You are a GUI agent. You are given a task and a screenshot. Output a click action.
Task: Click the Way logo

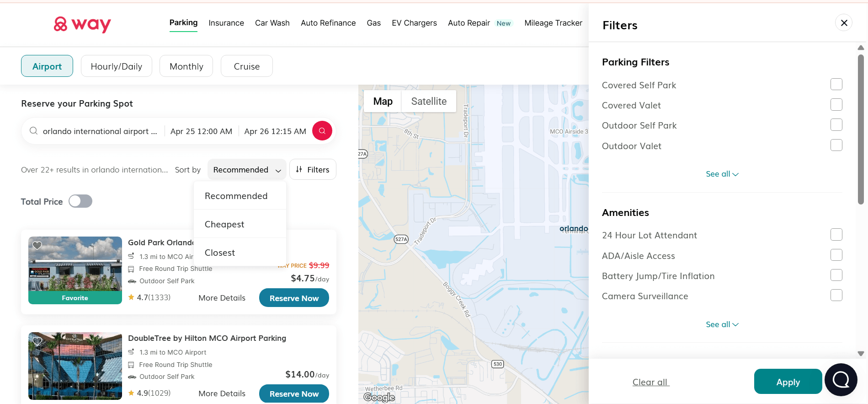tap(82, 24)
